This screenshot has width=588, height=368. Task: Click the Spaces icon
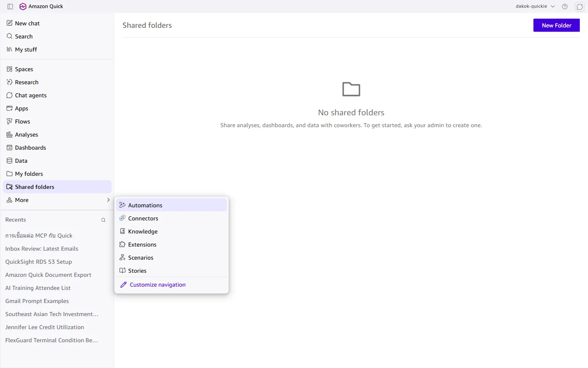(x=9, y=69)
